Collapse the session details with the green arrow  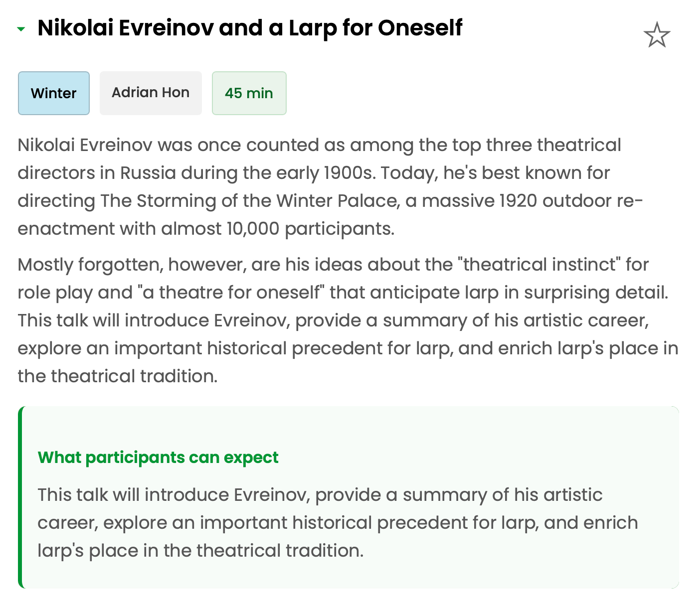(21, 29)
